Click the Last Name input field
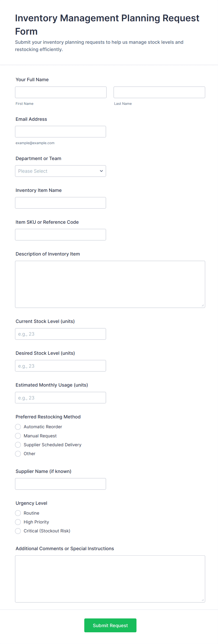218x644 pixels. [159, 92]
